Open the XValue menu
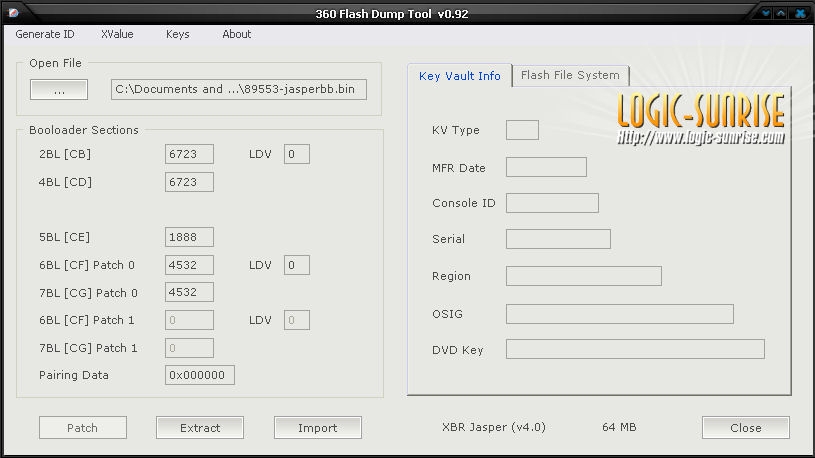815x458 pixels. (117, 34)
